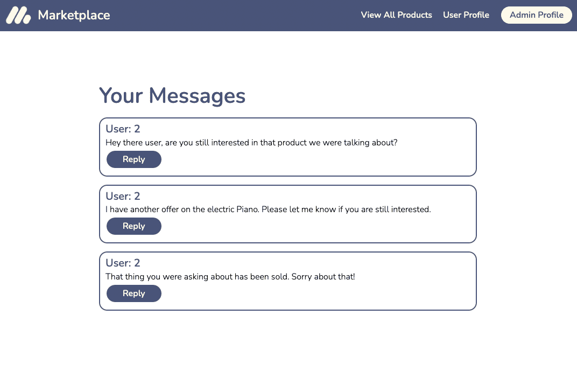Image resolution: width=577 pixels, height=392 pixels.
Task: Click 'User: 2' label in sold message
Action: click(123, 263)
